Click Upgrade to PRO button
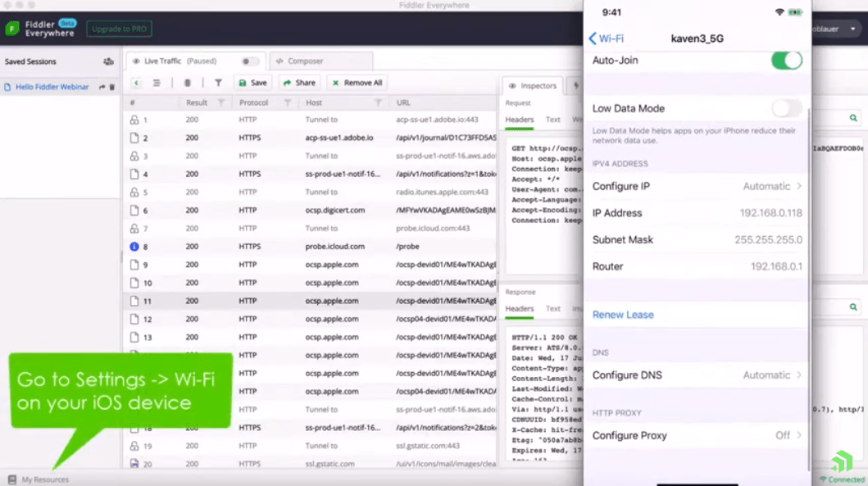The width and height of the screenshot is (868, 486). coord(119,29)
